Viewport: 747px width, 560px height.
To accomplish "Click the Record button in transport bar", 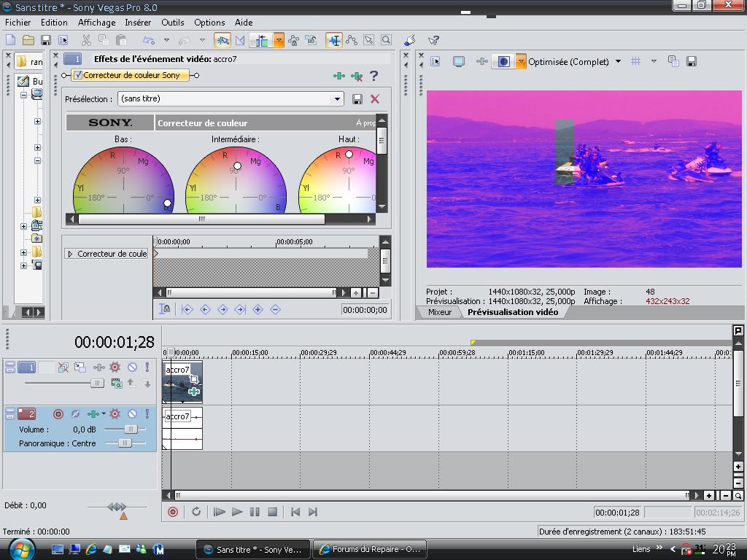I will 173,512.
